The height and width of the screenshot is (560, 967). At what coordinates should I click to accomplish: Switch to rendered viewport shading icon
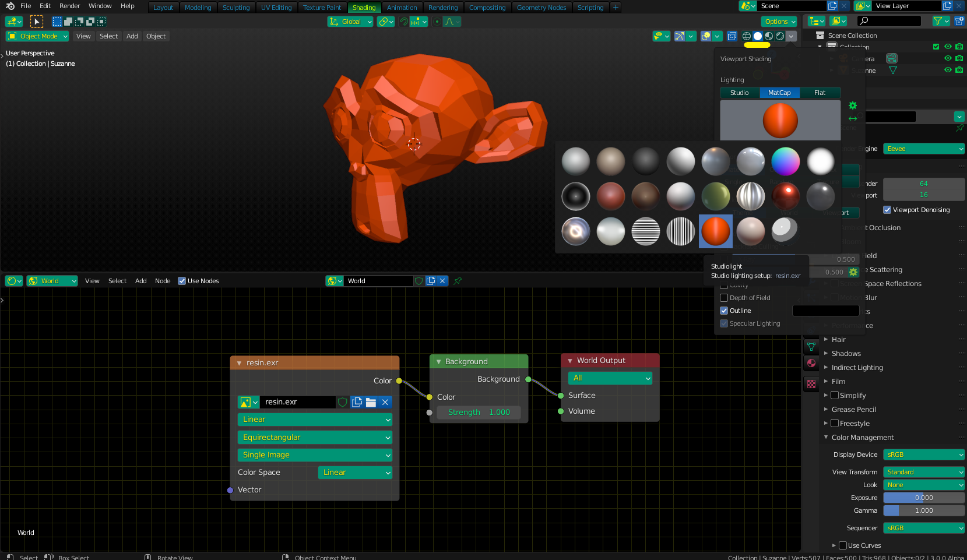780,36
